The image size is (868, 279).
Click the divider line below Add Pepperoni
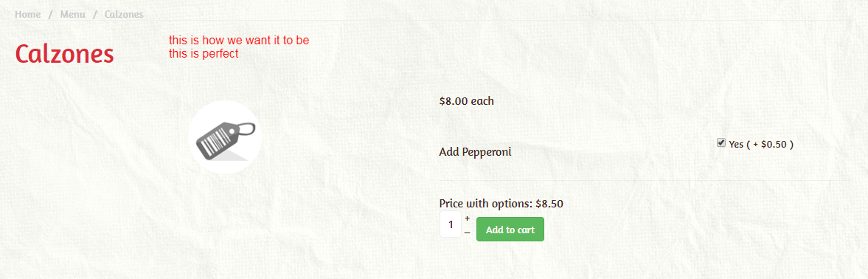[645, 180]
